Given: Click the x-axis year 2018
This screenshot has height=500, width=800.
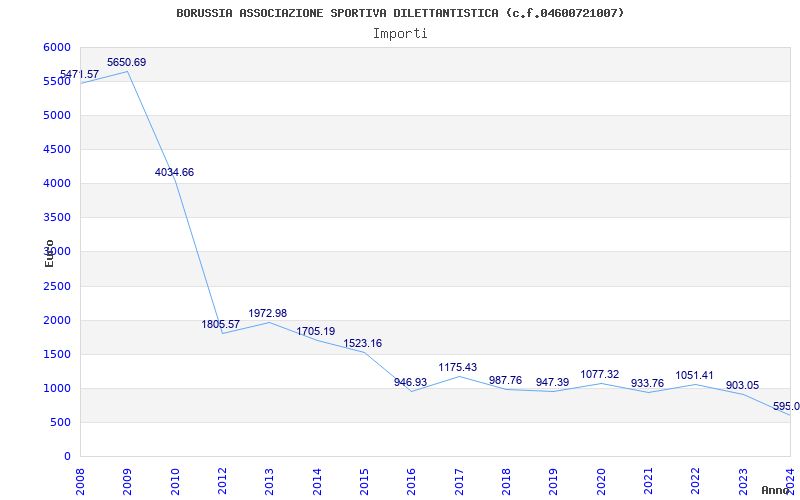Looking at the screenshot, I should tap(506, 482).
